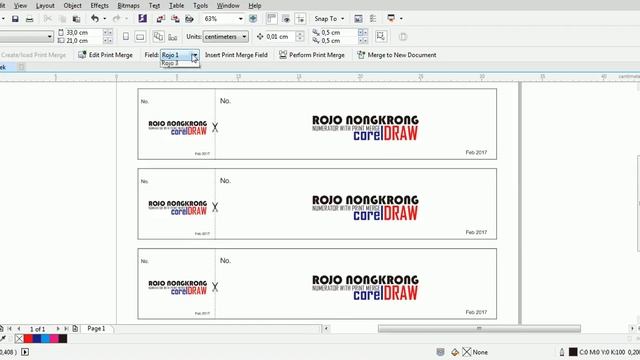Click Perform Print Merge

312,55
